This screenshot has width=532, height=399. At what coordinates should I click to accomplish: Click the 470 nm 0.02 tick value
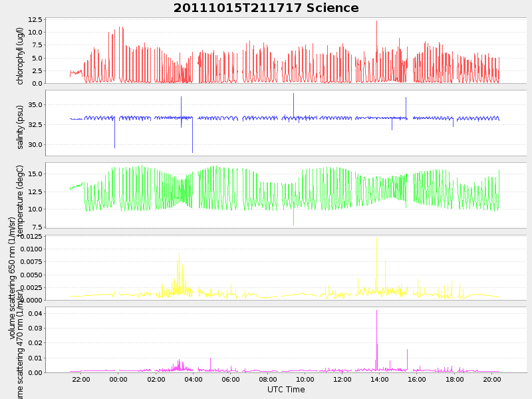click(x=36, y=342)
